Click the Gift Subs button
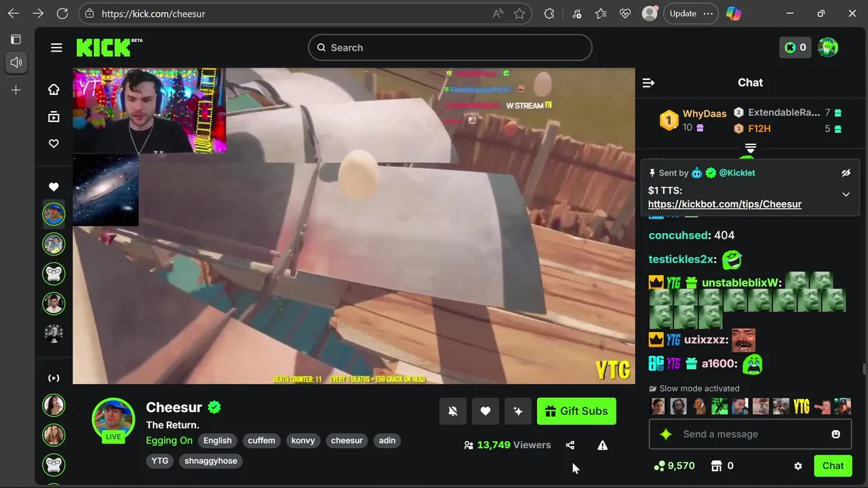This screenshot has width=868, height=488. point(576,411)
